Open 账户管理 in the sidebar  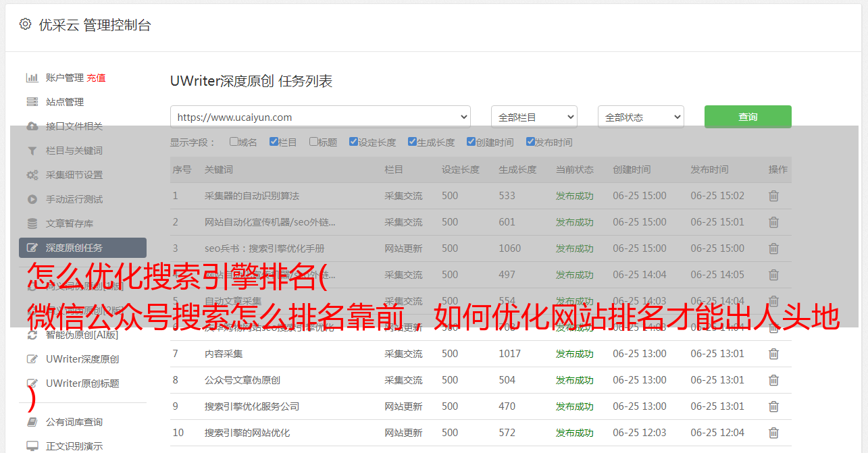(x=65, y=78)
